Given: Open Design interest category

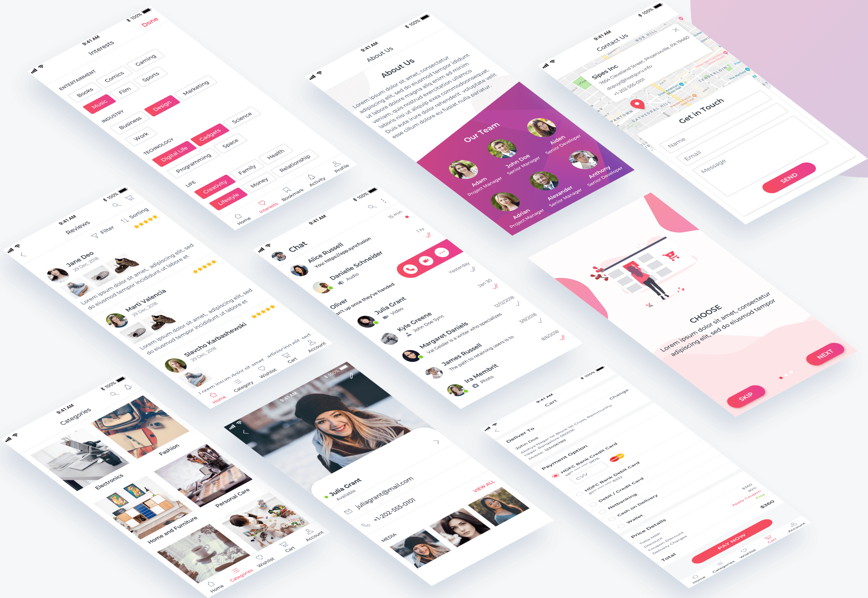Looking at the screenshot, I should 162,107.
